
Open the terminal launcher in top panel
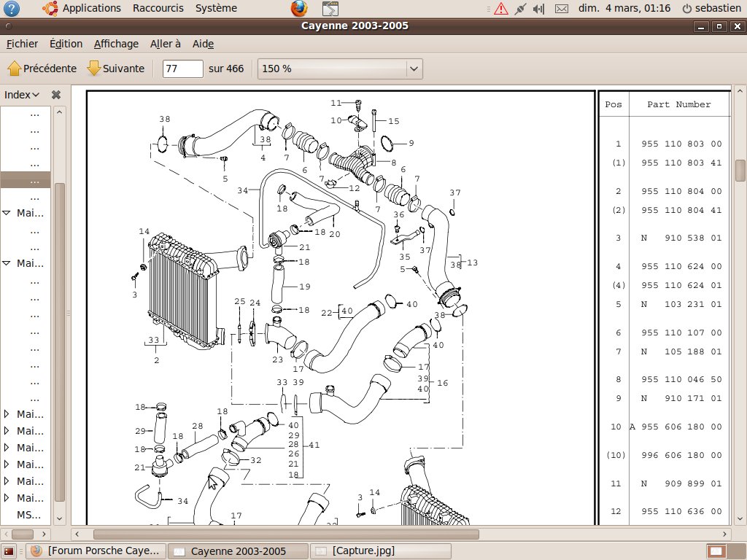(x=330, y=8)
